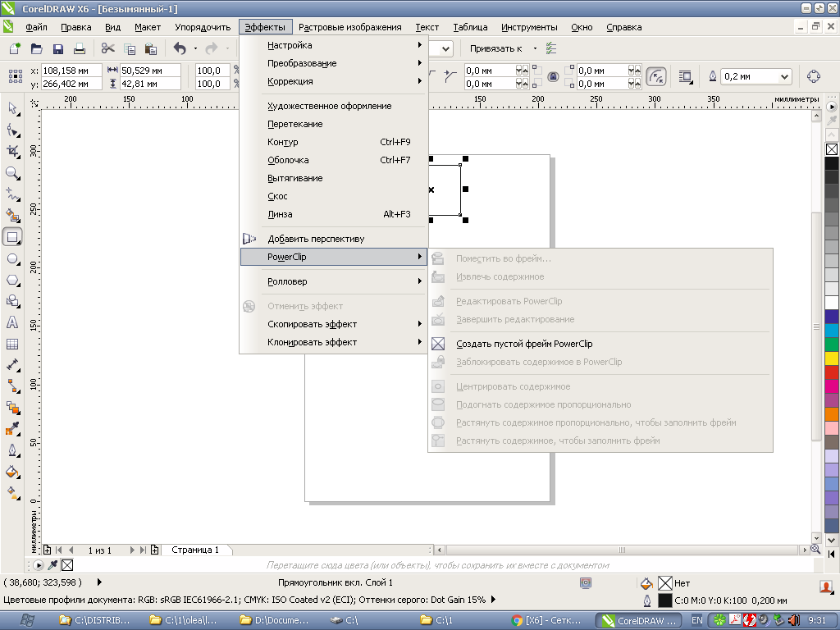This screenshot has height=630, width=840.
Task: Open the Файл menu
Action: [36, 27]
